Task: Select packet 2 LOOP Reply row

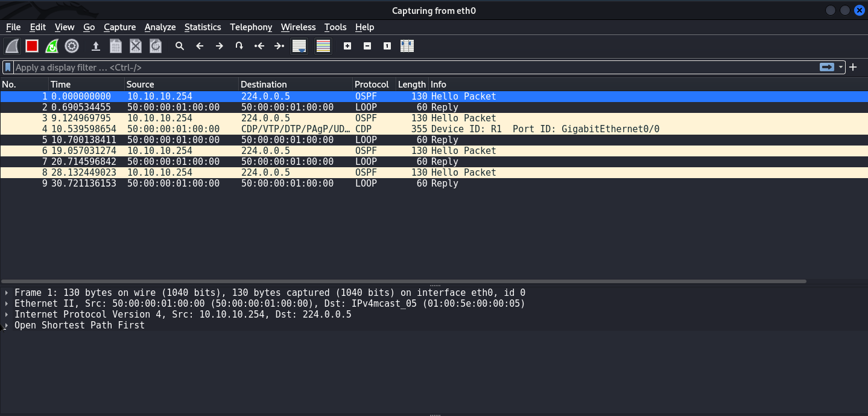Action: (x=434, y=107)
